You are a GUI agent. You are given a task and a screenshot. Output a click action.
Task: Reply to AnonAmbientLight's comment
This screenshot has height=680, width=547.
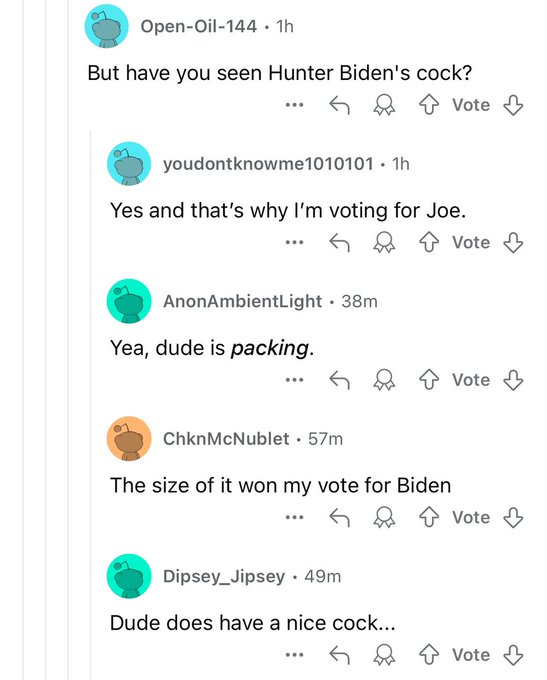coord(339,380)
